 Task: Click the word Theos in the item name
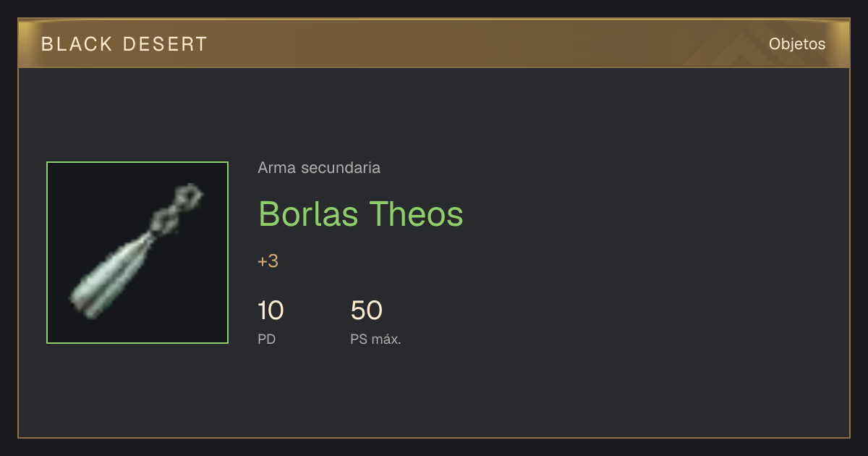point(417,214)
